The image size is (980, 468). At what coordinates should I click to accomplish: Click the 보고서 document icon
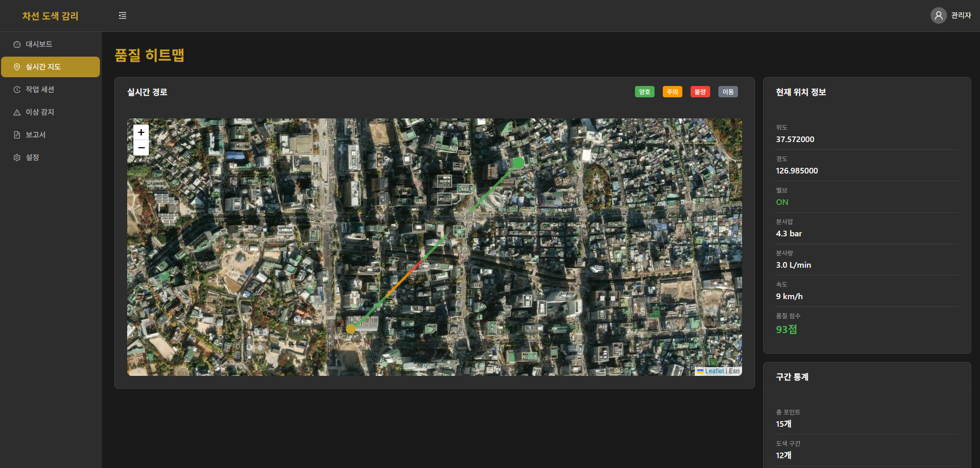click(x=17, y=135)
